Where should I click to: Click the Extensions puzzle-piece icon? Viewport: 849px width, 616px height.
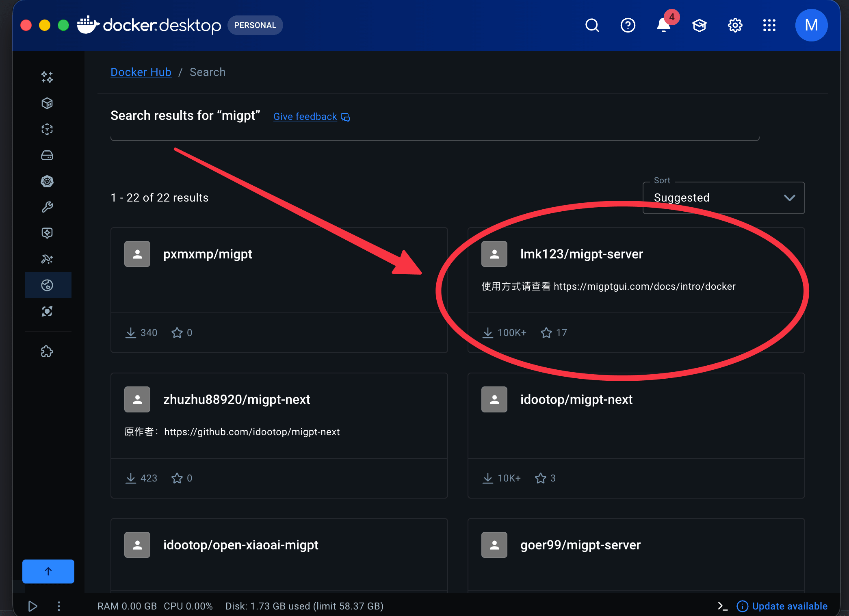(x=47, y=351)
